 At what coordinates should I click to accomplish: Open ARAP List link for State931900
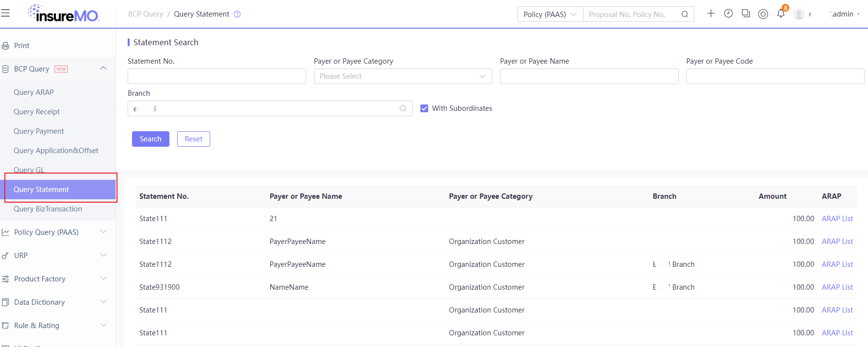pyautogui.click(x=837, y=287)
